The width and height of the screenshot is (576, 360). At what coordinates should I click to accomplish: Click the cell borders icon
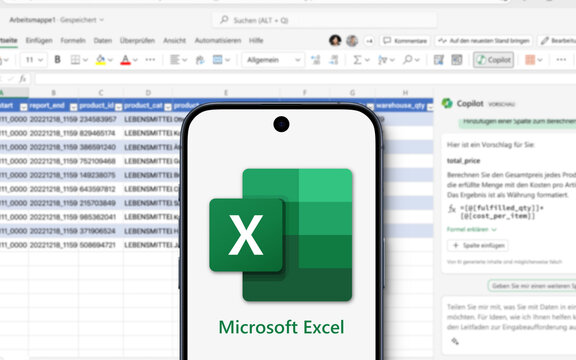(75, 60)
